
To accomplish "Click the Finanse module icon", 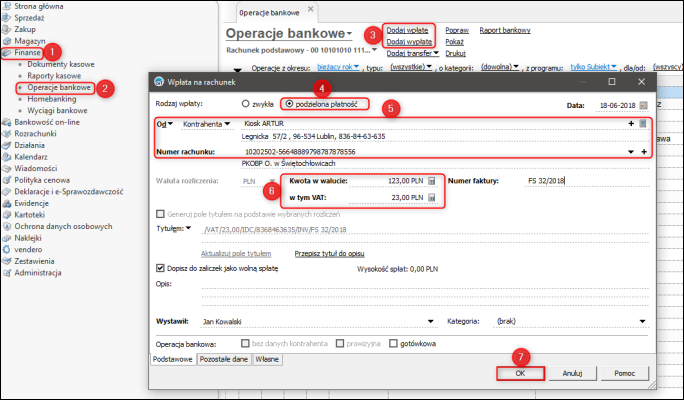I will [x=7, y=52].
